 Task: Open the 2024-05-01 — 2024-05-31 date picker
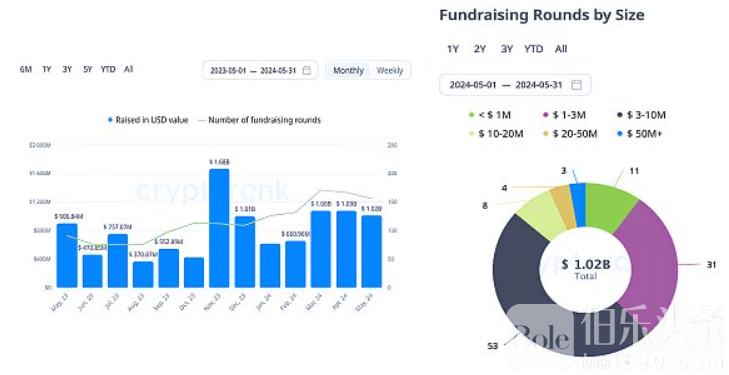(x=515, y=85)
